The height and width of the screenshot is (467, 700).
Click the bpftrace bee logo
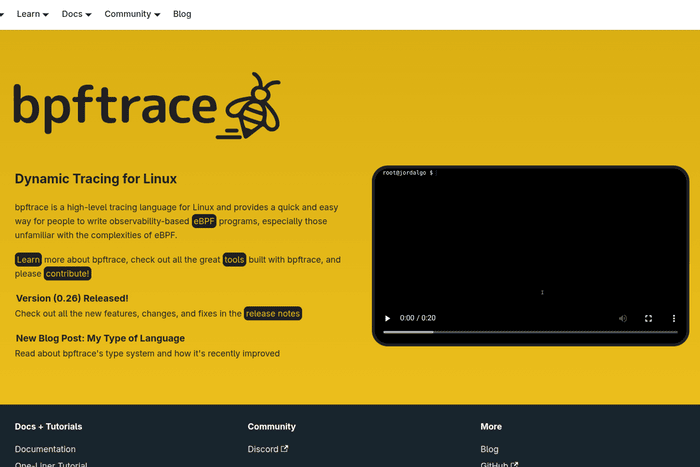pyautogui.click(x=147, y=106)
